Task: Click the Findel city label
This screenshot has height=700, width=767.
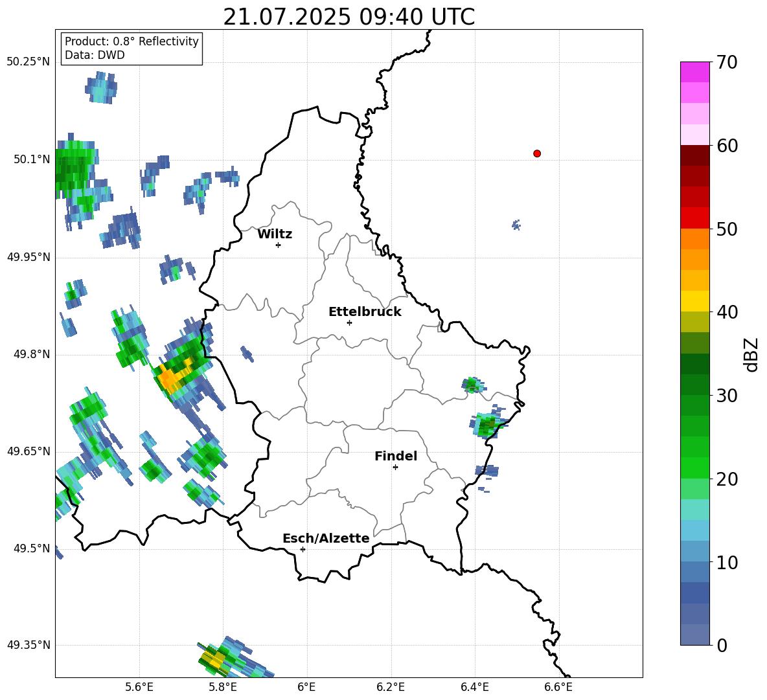Action: [396, 457]
